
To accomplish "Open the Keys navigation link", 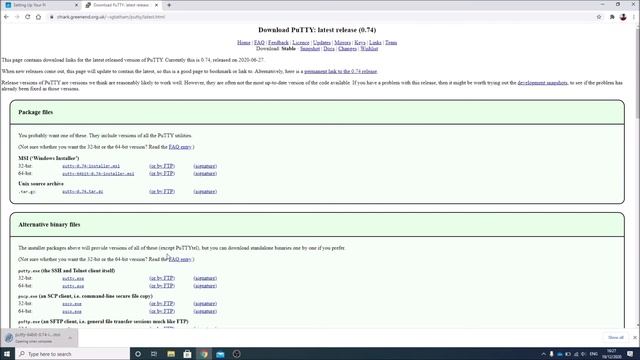I will coord(360,42).
